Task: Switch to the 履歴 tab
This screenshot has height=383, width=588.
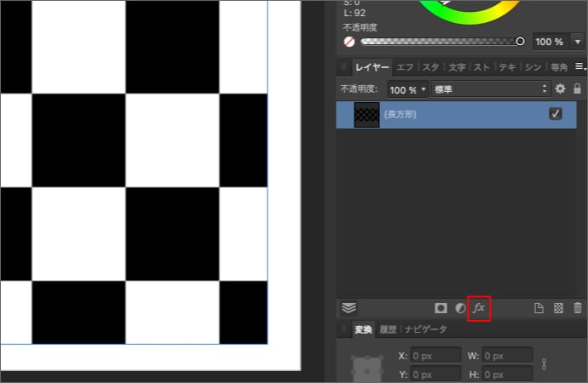Action: (388, 329)
